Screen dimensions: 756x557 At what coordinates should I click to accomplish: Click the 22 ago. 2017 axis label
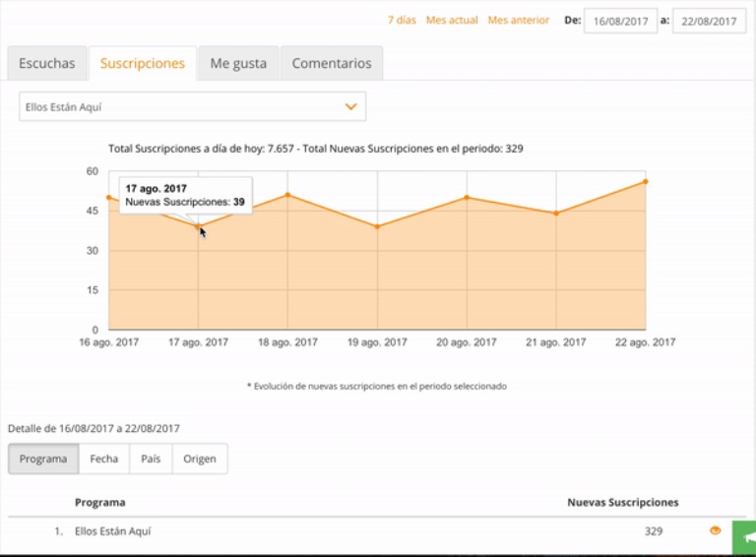click(645, 342)
